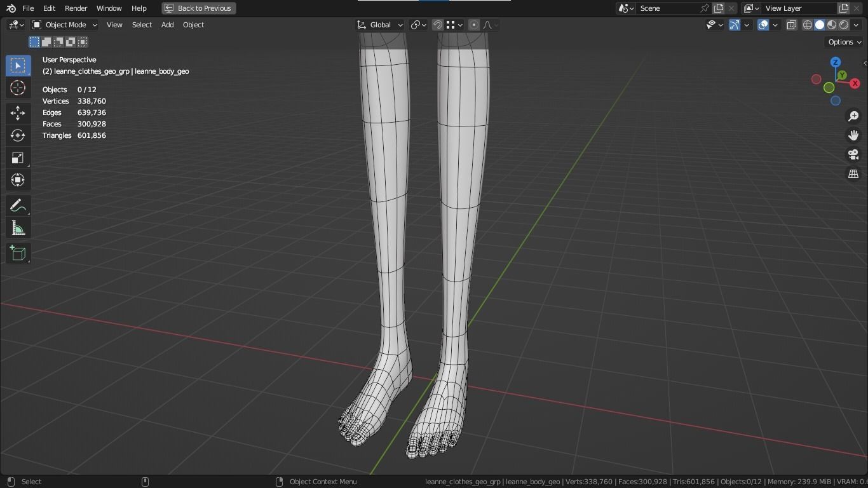Click the red X axis on the gizmo
The height and width of the screenshot is (488, 868).
(x=855, y=83)
